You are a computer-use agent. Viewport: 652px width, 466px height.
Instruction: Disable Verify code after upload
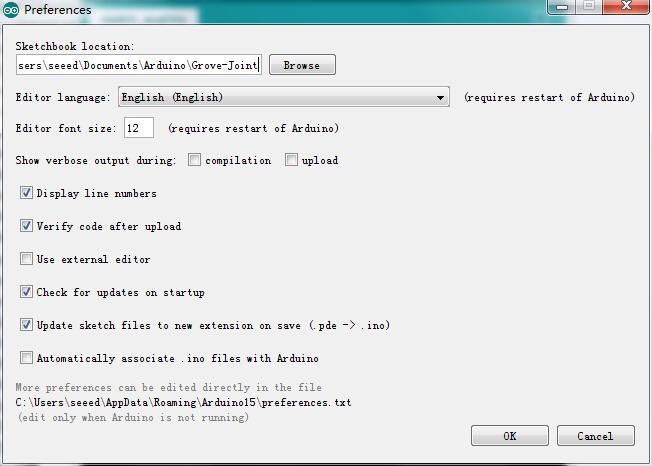[27, 226]
